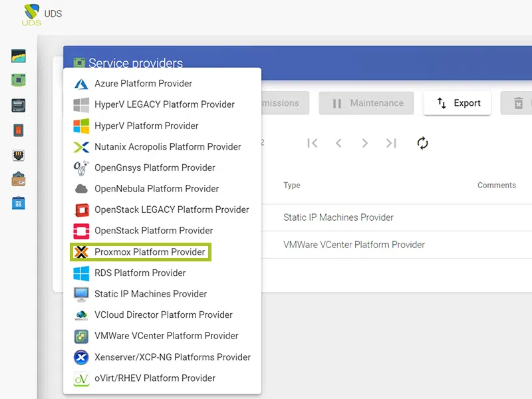Image resolution: width=532 pixels, height=399 pixels.
Task: Go to last page of table
Action: [391, 143]
